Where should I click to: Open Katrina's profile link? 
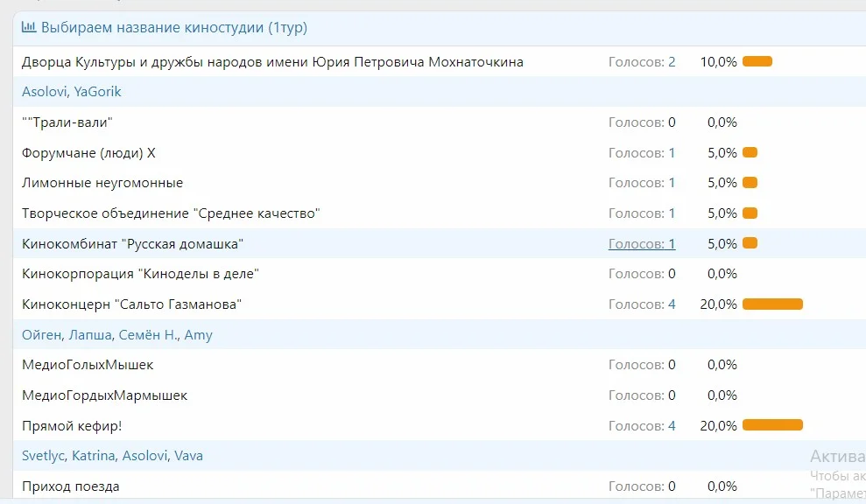click(93, 455)
